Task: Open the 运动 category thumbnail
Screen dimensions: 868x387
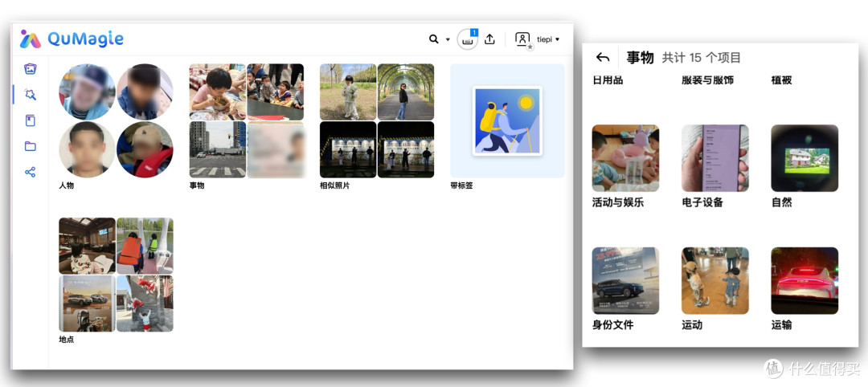Action: coord(715,281)
